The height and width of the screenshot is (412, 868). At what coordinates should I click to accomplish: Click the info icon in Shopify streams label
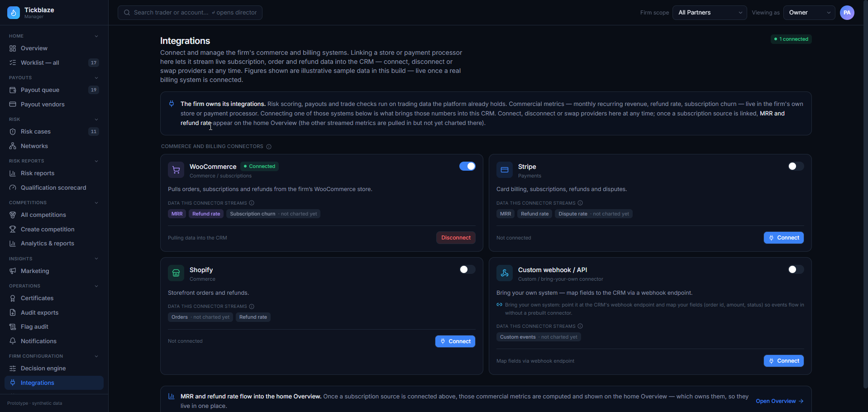252,307
